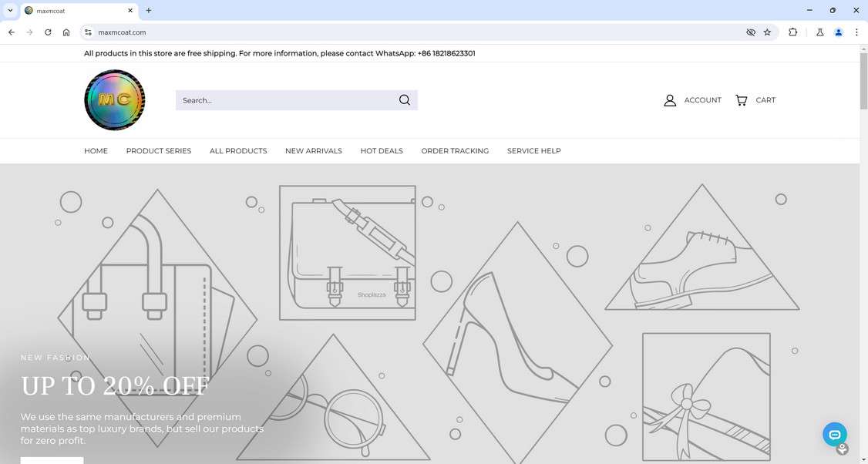Open a new browser tab
Screen dimensions: 868x464
point(148,10)
